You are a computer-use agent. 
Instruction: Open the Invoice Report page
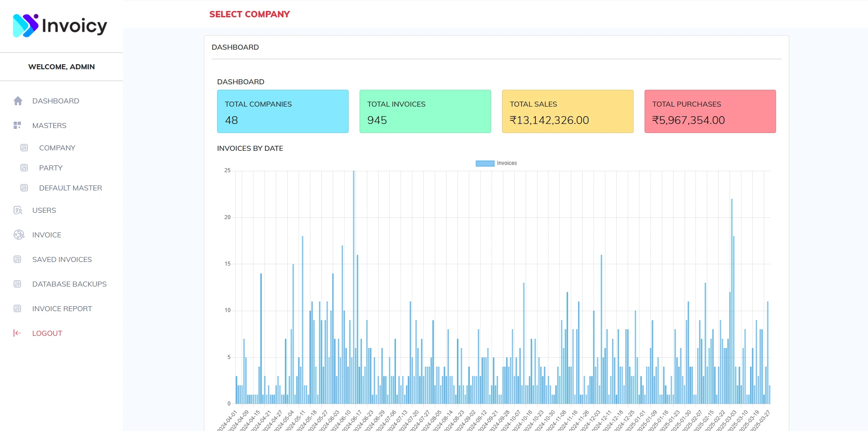(x=62, y=309)
